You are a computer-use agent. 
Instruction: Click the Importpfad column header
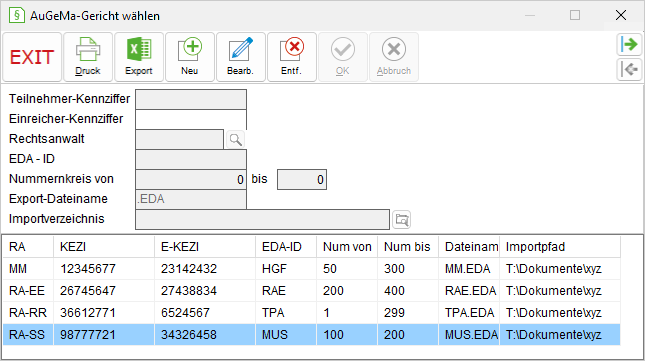(560, 247)
